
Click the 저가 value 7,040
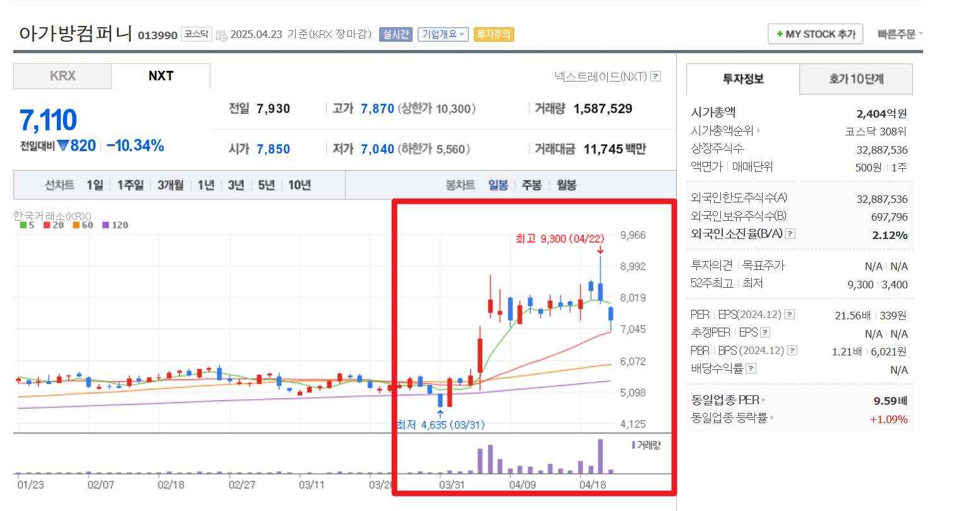(378, 149)
